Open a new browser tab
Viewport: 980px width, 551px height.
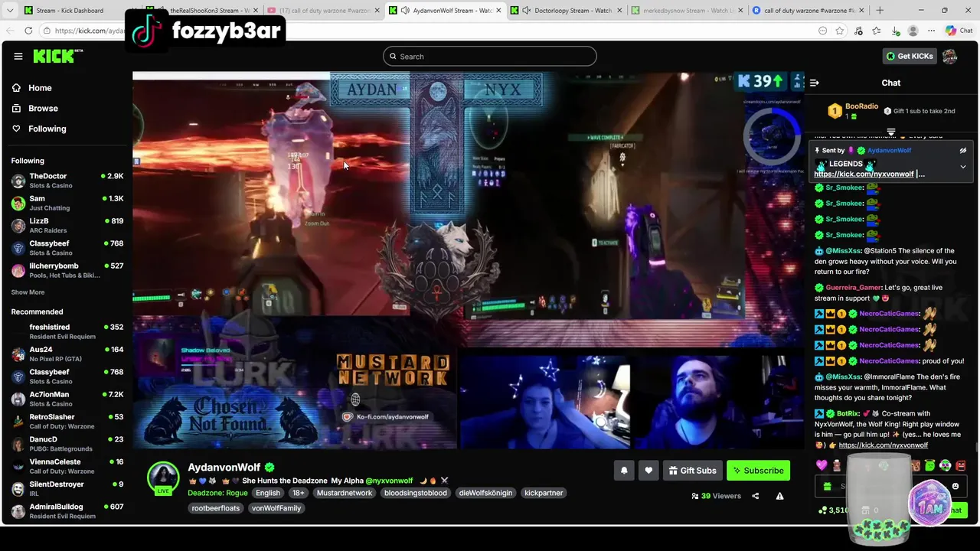click(x=879, y=11)
